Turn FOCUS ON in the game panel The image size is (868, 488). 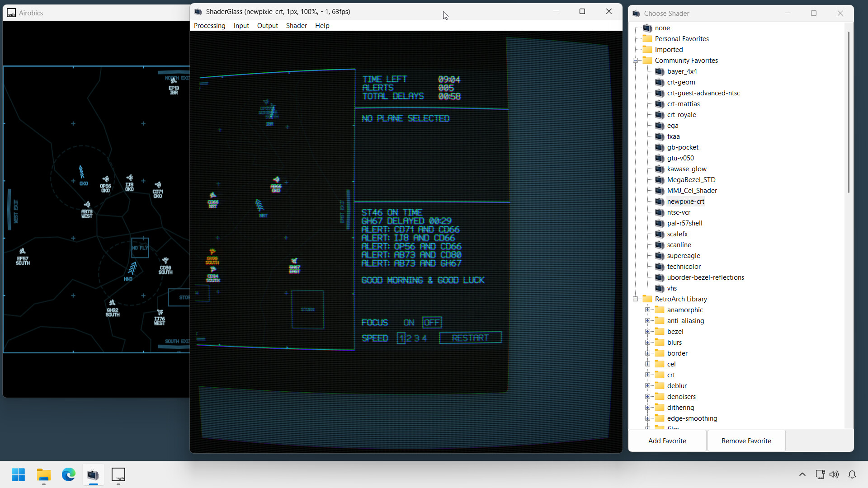(409, 322)
